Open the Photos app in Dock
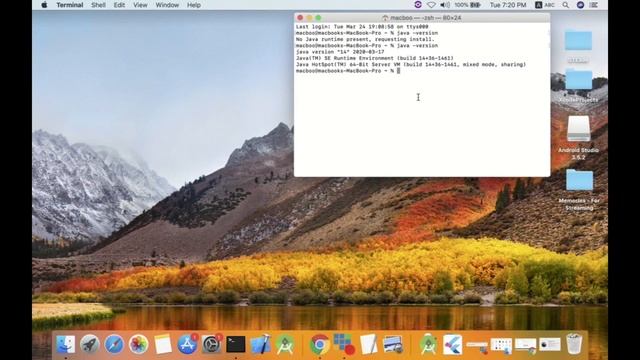The width and height of the screenshot is (640, 360). pyautogui.click(x=138, y=344)
